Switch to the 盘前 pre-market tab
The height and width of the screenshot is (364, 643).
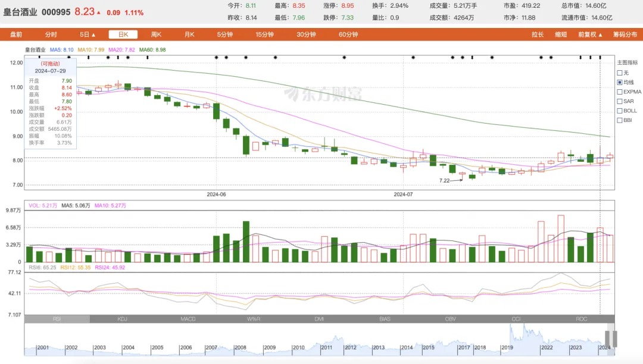16,34
